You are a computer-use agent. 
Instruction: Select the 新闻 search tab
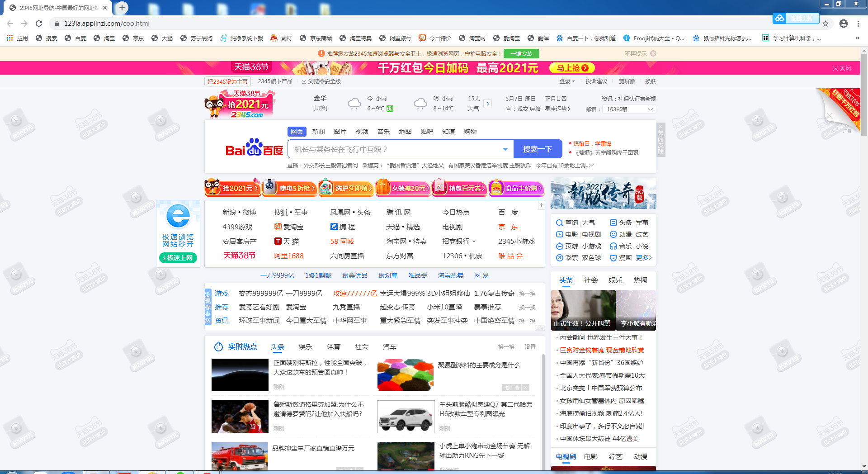[318, 132]
